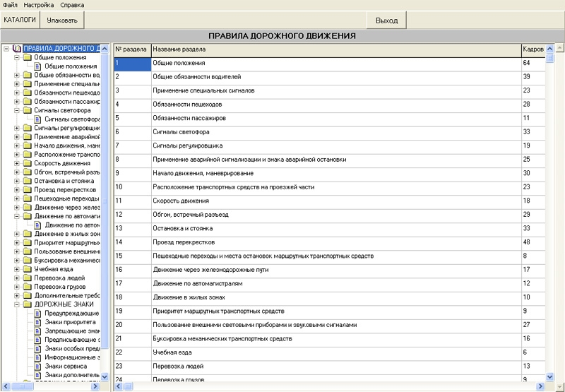The width and height of the screenshot is (565, 392).
Task: Open the Справка menu
Action: coord(72,5)
